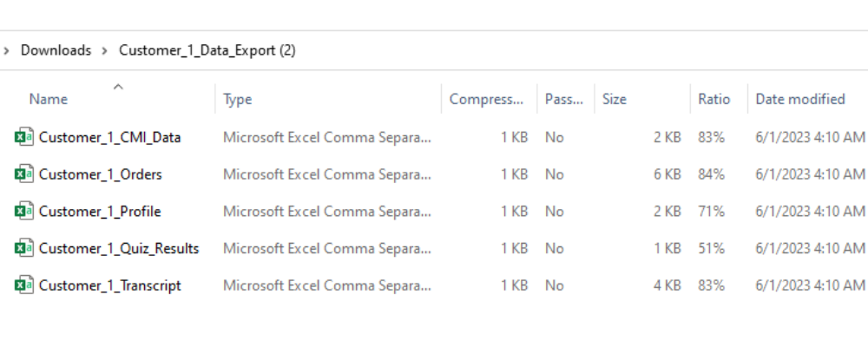This screenshot has height=347, width=868.
Task: Select the Customer_1_Quiz_Results Excel file icon
Action: [23, 248]
